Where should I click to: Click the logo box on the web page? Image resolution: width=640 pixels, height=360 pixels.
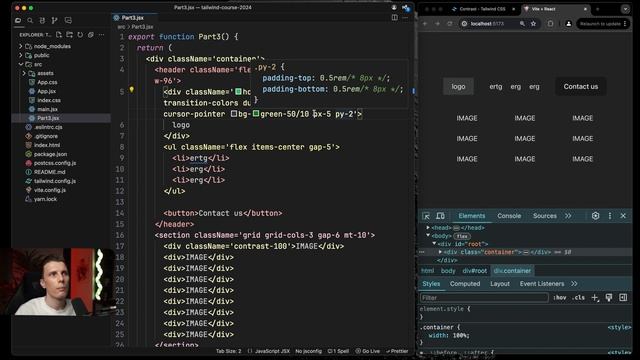click(458, 87)
